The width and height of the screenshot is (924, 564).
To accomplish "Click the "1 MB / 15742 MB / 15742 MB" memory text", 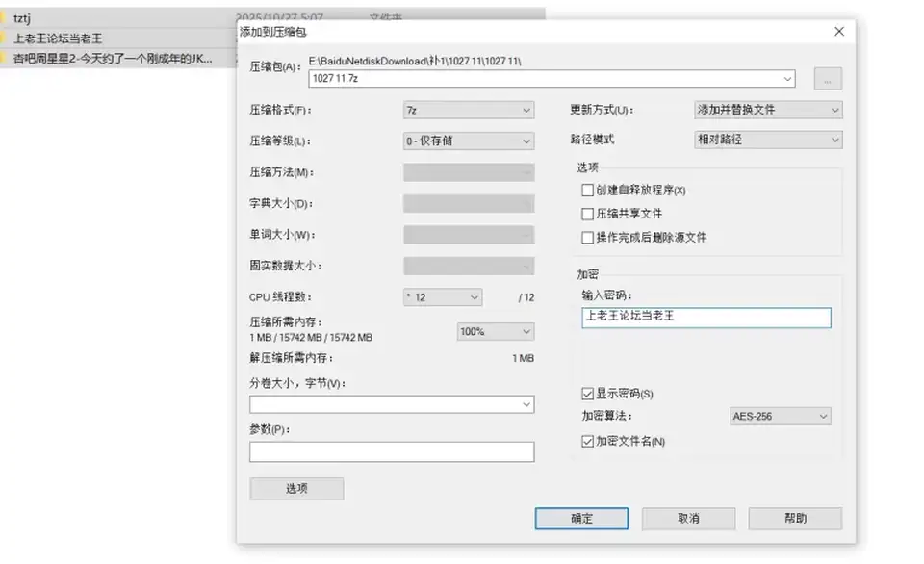I will point(311,338).
